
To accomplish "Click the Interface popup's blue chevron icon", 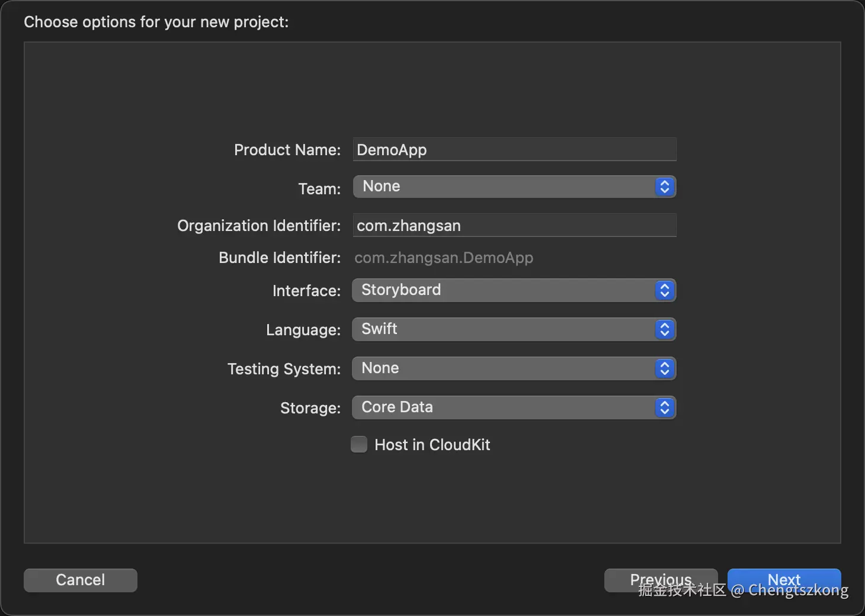I will [x=665, y=290].
